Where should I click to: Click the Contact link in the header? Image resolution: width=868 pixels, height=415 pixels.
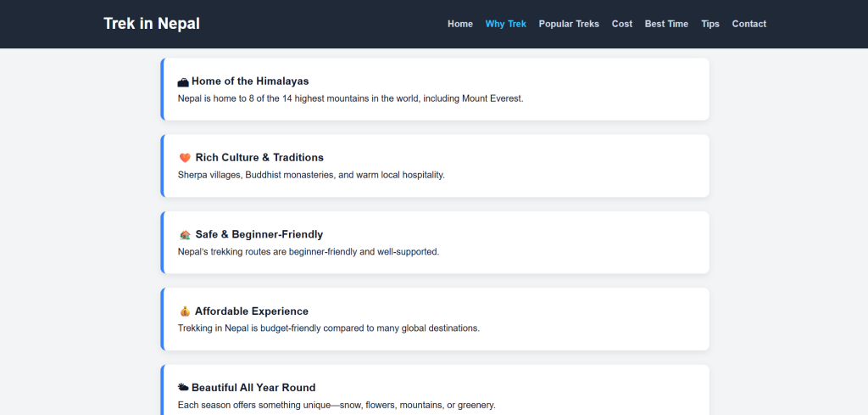click(748, 24)
